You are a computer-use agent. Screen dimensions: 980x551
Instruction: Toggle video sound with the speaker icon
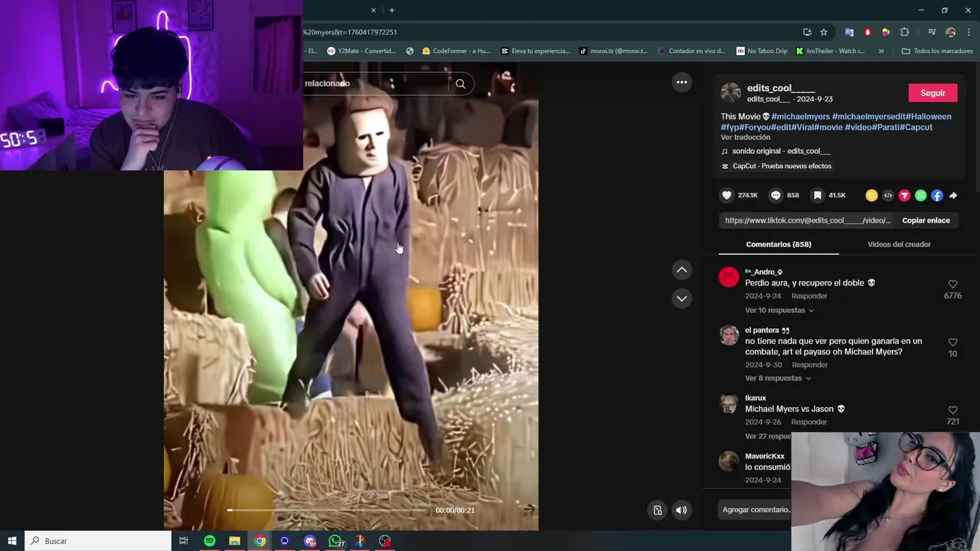[681, 510]
